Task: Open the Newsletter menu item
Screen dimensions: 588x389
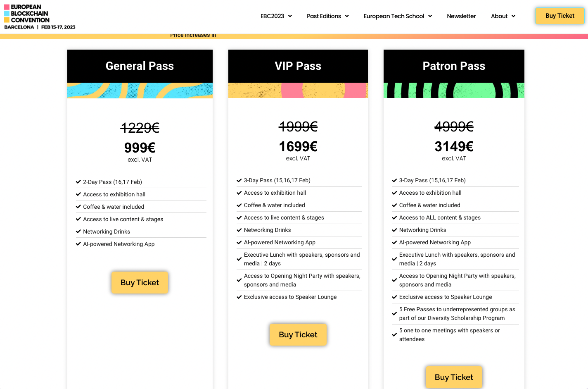Action: (461, 16)
